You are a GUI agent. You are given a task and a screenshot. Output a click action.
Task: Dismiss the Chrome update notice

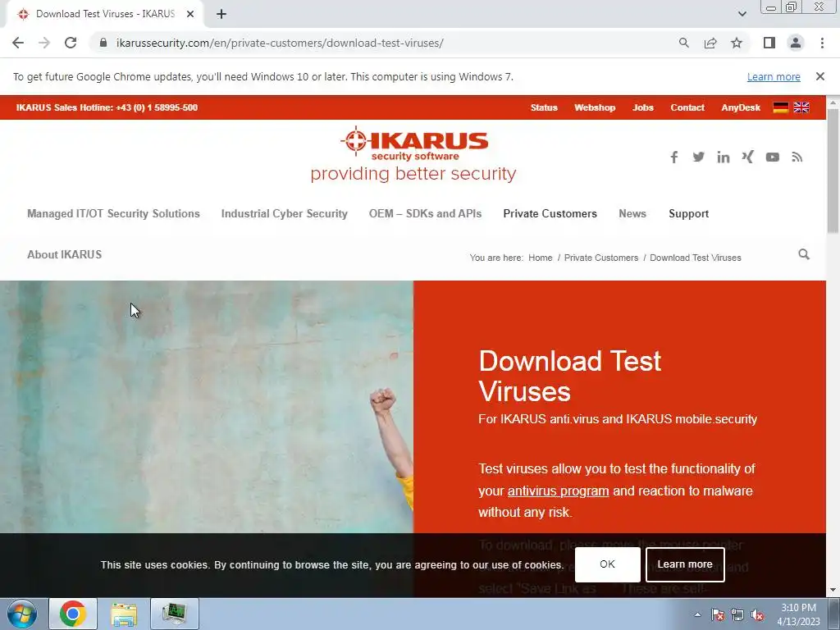click(819, 76)
